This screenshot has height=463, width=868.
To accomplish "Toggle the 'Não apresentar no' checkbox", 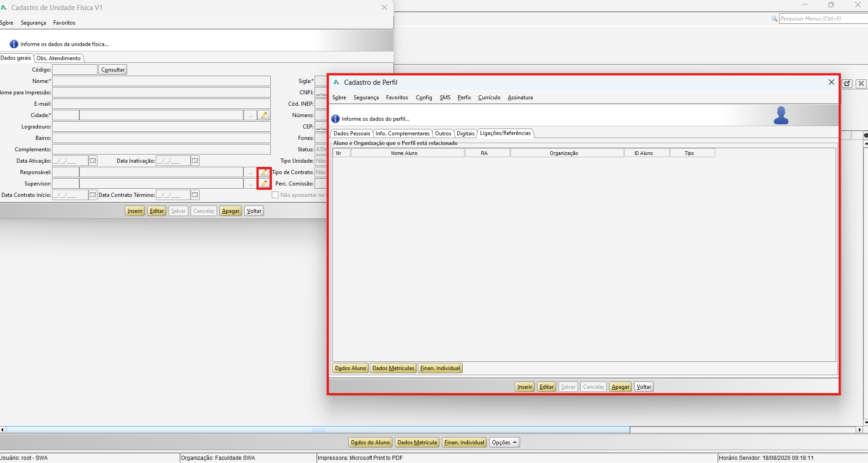I will [x=275, y=195].
